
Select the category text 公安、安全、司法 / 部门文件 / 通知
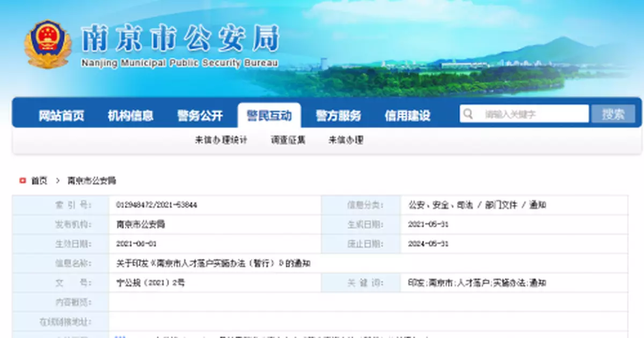(x=477, y=205)
